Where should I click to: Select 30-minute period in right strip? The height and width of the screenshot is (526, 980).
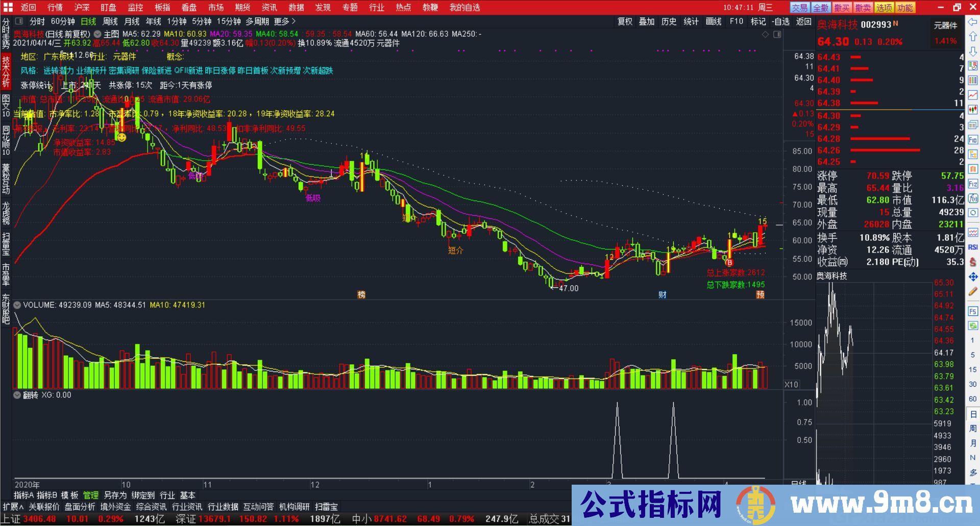(972, 384)
